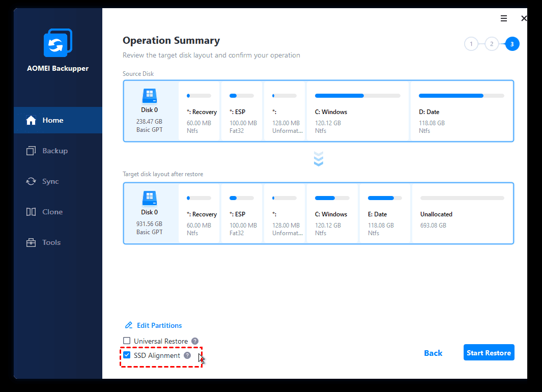Open the Home tab in sidebar
The height and width of the screenshot is (392, 542).
[52, 120]
